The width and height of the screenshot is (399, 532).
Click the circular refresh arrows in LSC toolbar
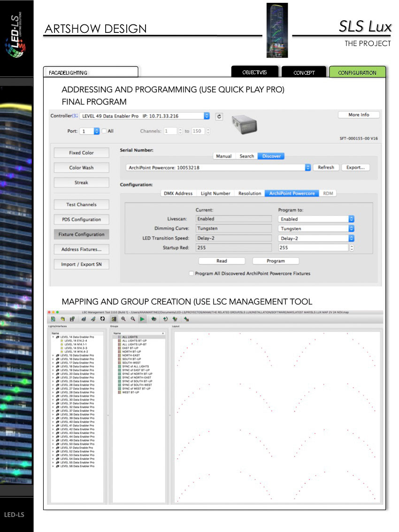[x=102, y=319]
